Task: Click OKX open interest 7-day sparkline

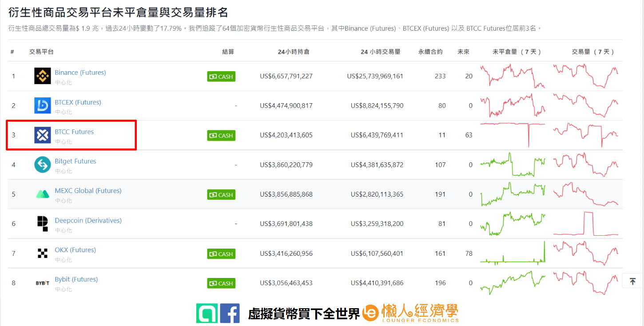Action: tap(513, 253)
